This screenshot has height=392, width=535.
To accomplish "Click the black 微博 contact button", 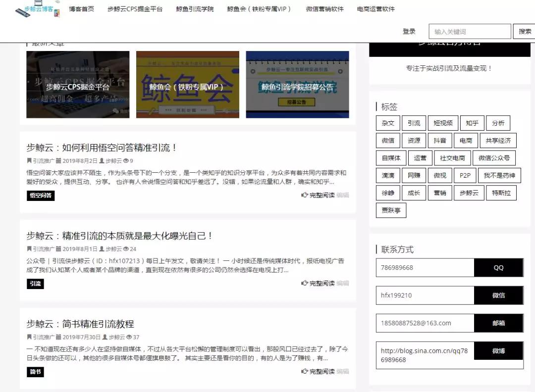I will point(498,351).
